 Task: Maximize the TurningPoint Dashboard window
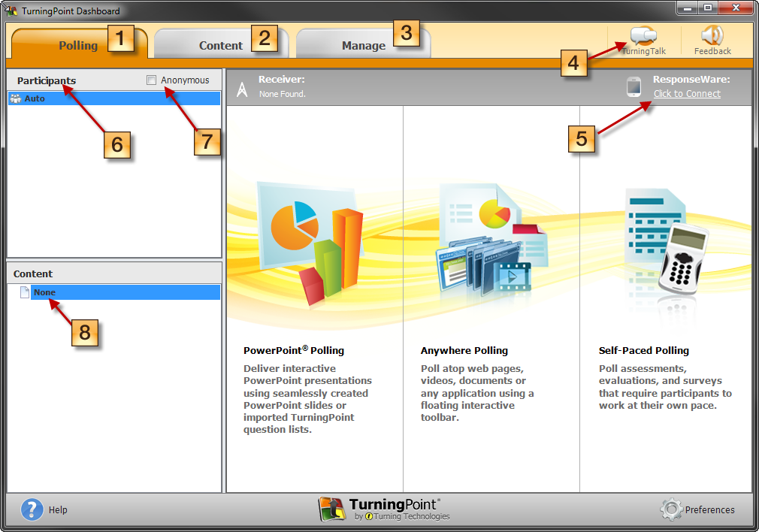point(708,8)
